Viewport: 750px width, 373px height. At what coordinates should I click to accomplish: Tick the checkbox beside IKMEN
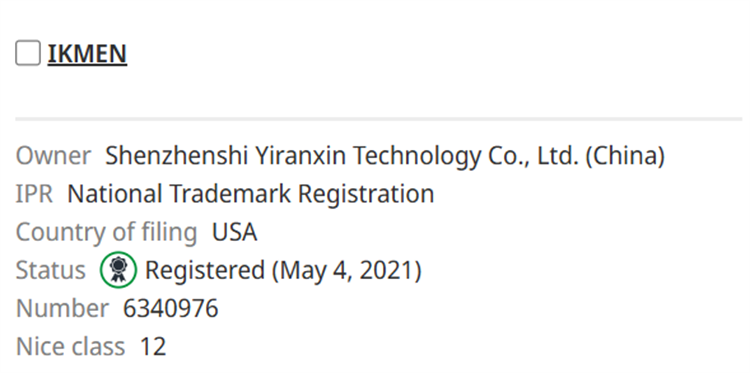click(28, 53)
